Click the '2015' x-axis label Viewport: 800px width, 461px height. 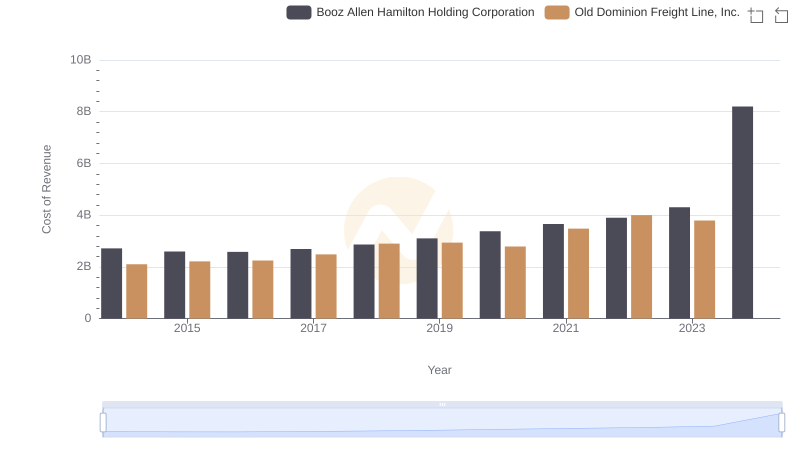pos(187,328)
